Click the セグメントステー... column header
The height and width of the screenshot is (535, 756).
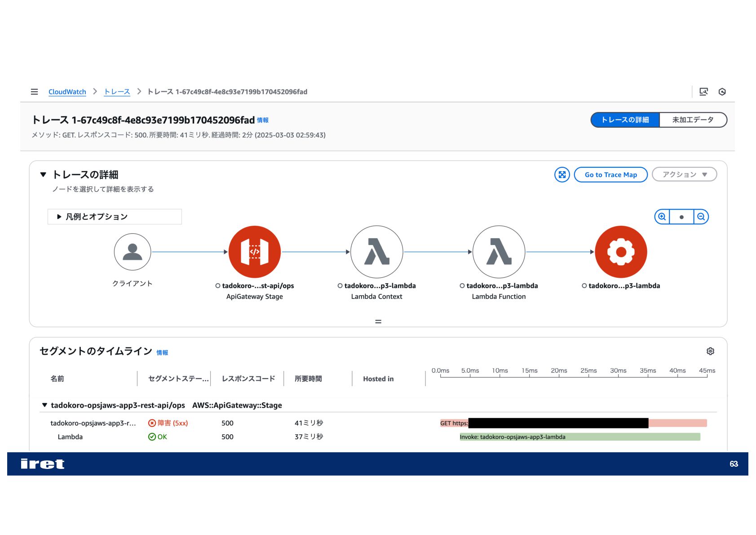pyautogui.click(x=178, y=379)
